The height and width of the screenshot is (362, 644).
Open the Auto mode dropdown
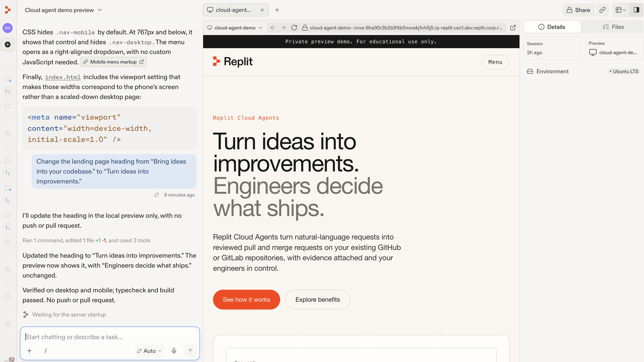(149, 351)
